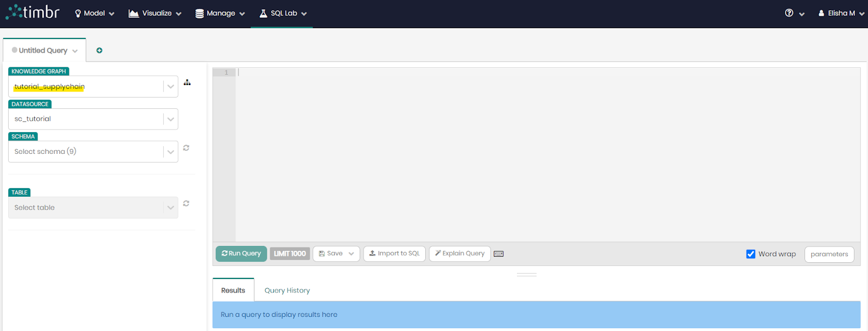Expand the Knowledge Graph dropdown
This screenshot has height=331, width=868.
(170, 87)
